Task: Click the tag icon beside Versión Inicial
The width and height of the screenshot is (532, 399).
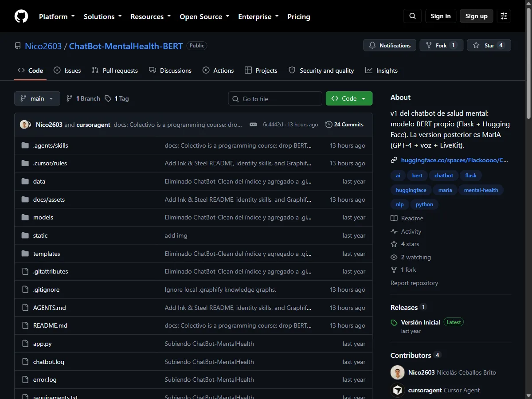Action: 394,323
